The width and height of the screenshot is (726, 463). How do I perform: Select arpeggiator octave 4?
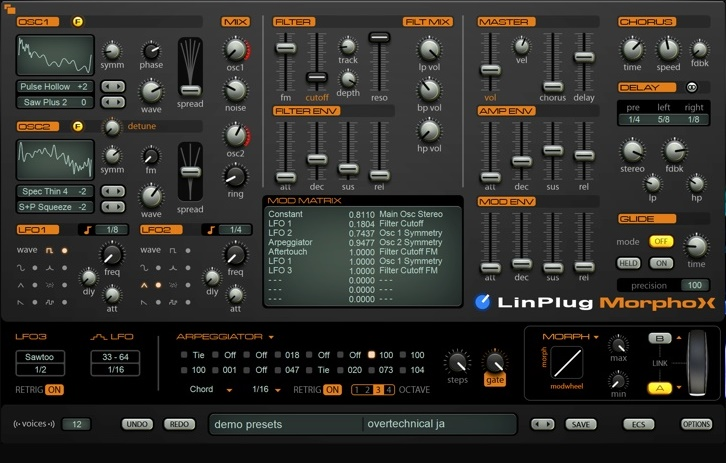(x=389, y=390)
